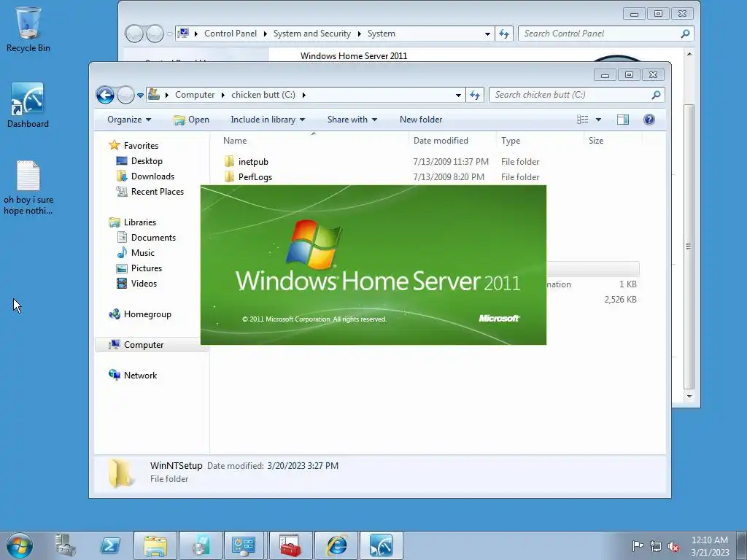
Task: Click the Open toolbar button
Action: (192, 120)
